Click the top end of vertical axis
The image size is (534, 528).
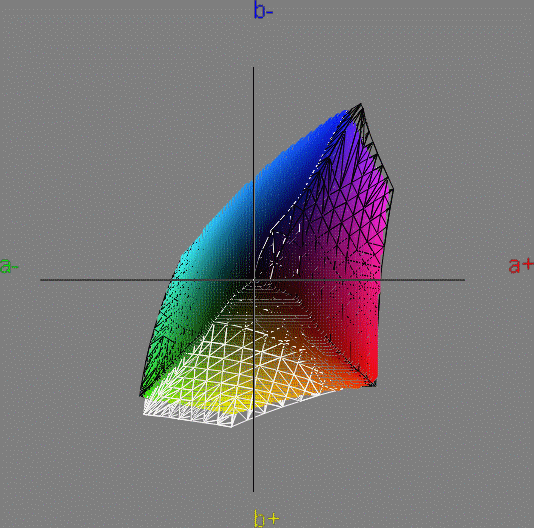pyautogui.click(x=253, y=67)
